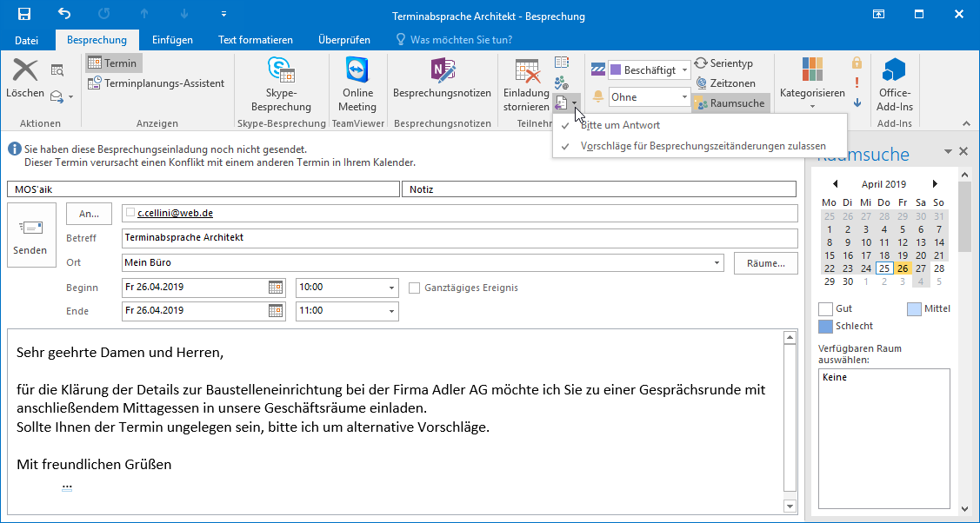Click the Räume... button

coord(765,262)
